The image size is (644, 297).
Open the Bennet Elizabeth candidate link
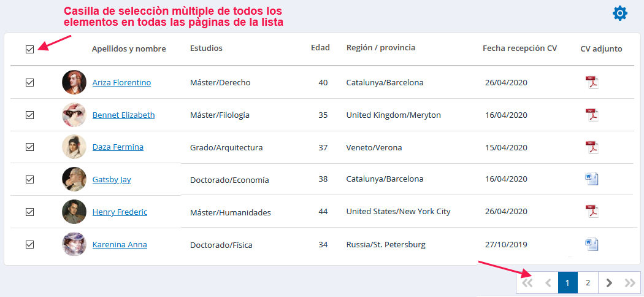coord(124,115)
